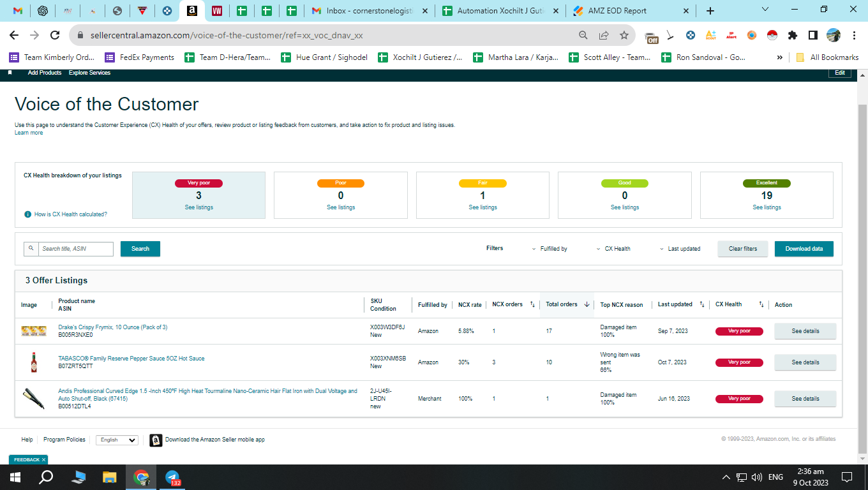Open the IP Alert extension
Screen dimensions: 868x490
[x=731, y=36]
